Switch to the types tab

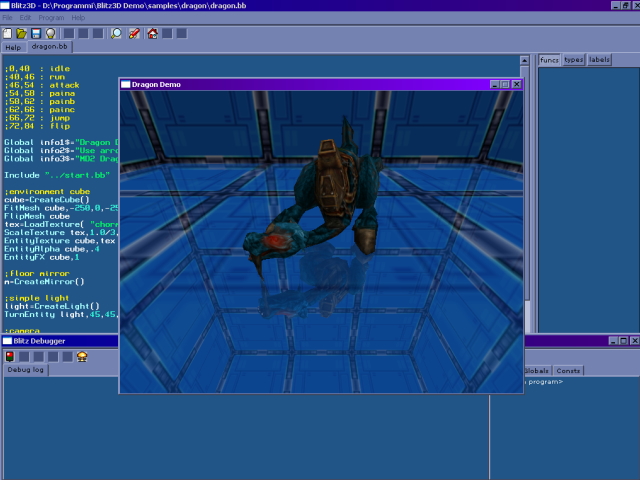(x=573, y=60)
